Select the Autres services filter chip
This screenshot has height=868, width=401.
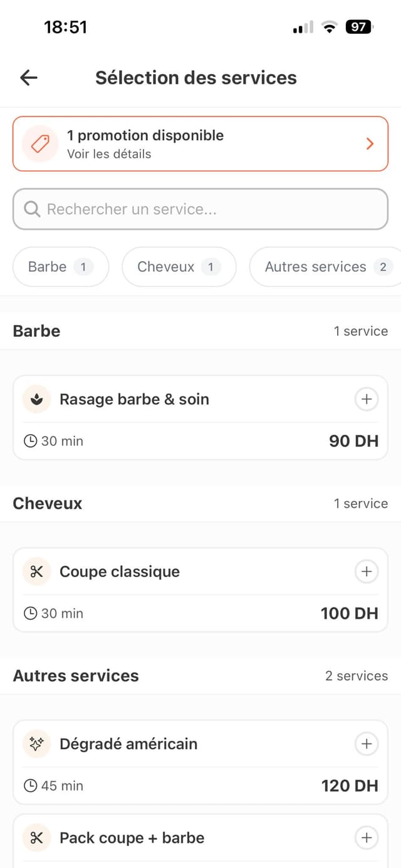325,267
